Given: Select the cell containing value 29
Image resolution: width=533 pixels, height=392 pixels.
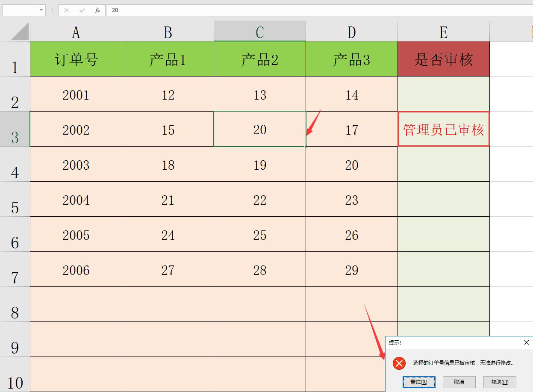Looking at the screenshot, I should 351,270.
